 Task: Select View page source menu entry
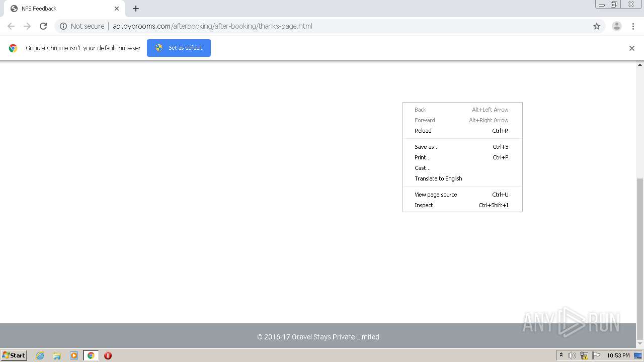462,195
